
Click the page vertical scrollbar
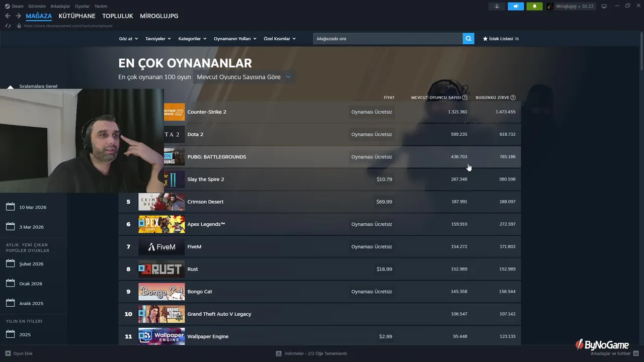pos(641,51)
